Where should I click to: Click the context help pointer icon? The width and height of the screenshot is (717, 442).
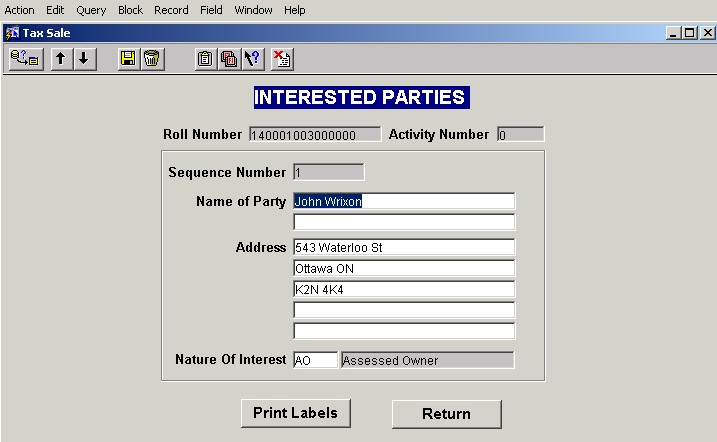(253, 59)
